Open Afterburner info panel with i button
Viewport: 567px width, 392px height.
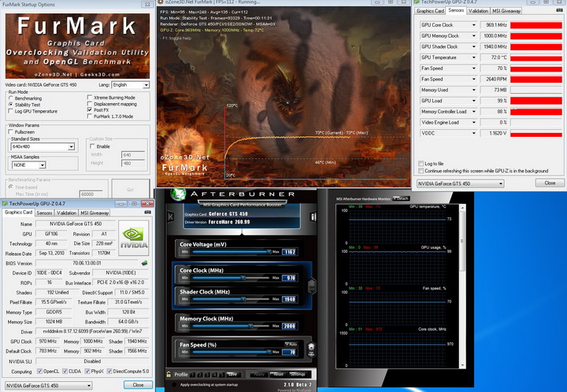point(313,216)
